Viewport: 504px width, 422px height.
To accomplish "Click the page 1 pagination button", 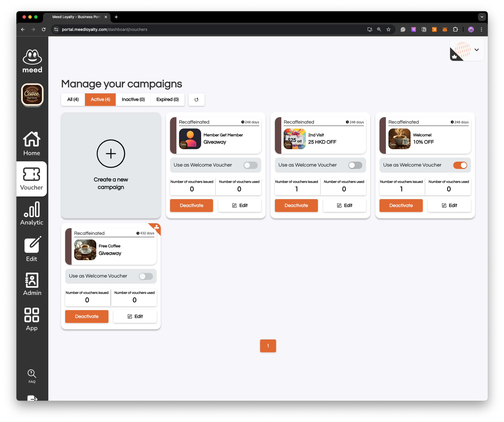I will click(268, 346).
